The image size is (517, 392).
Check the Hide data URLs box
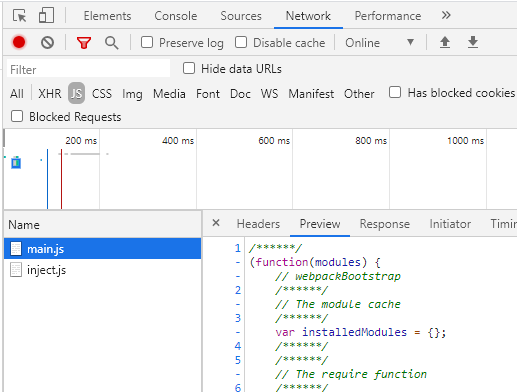click(189, 68)
